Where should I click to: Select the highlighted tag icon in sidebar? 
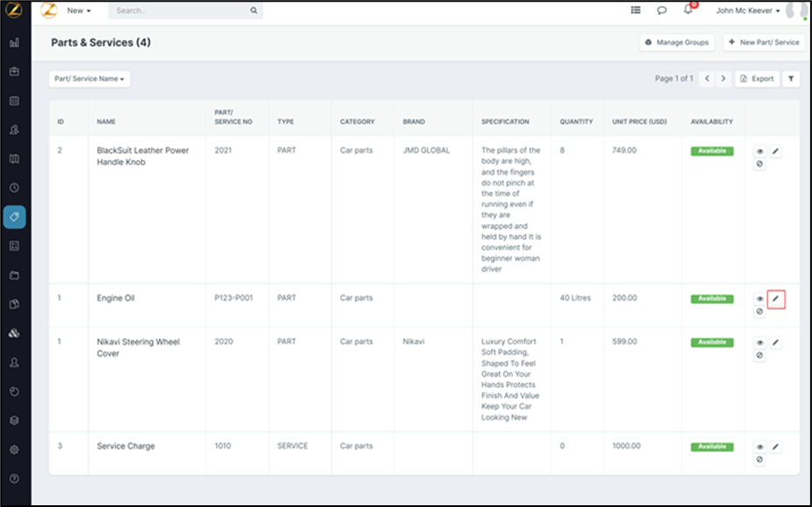click(14, 216)
